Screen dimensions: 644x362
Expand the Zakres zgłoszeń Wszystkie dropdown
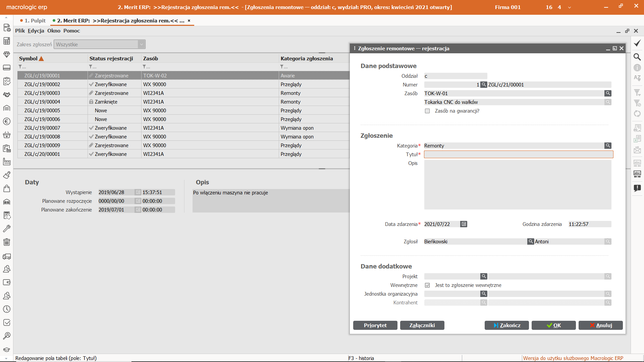(x=141, y=44)
